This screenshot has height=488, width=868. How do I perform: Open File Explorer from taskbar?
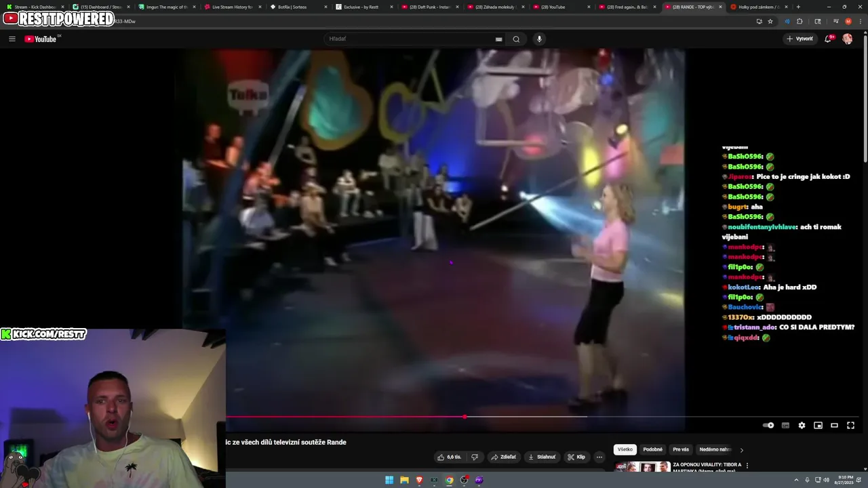[404, 480]
